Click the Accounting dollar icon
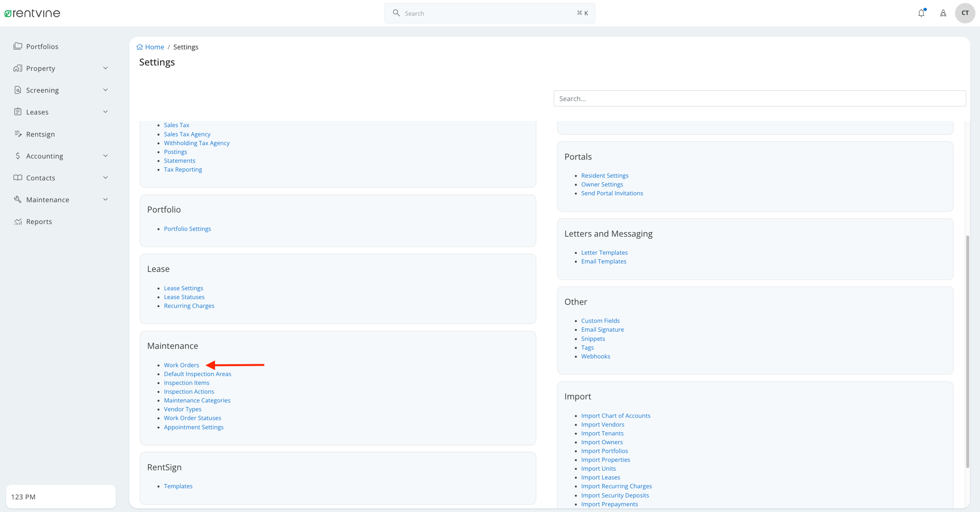The height and width of the screenshot is (512, 980). tap(18, 156)
